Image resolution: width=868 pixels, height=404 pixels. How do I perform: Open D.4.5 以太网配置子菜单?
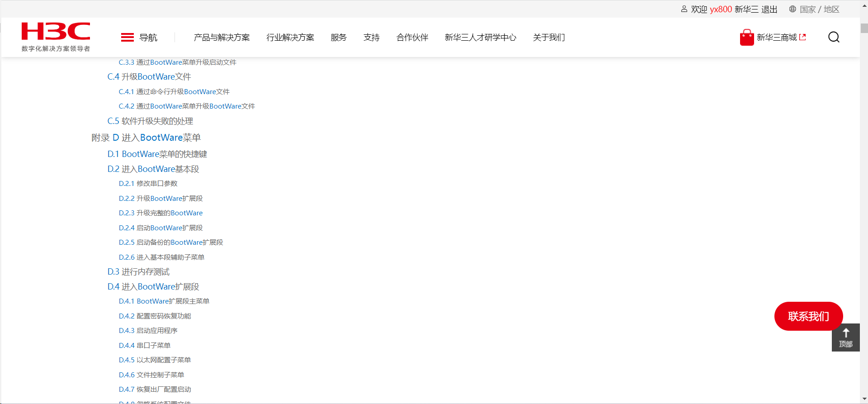point(155,360)
